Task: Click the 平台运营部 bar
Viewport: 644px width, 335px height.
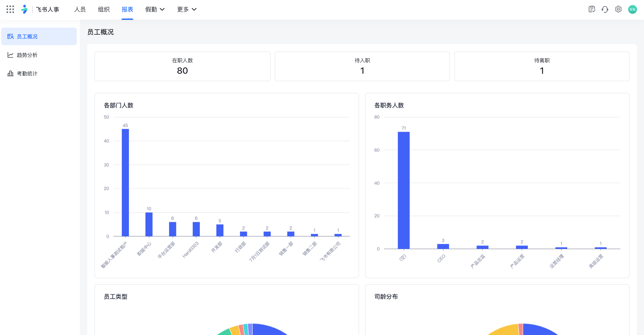Action: pyautogui.click(x=173, y=229)
